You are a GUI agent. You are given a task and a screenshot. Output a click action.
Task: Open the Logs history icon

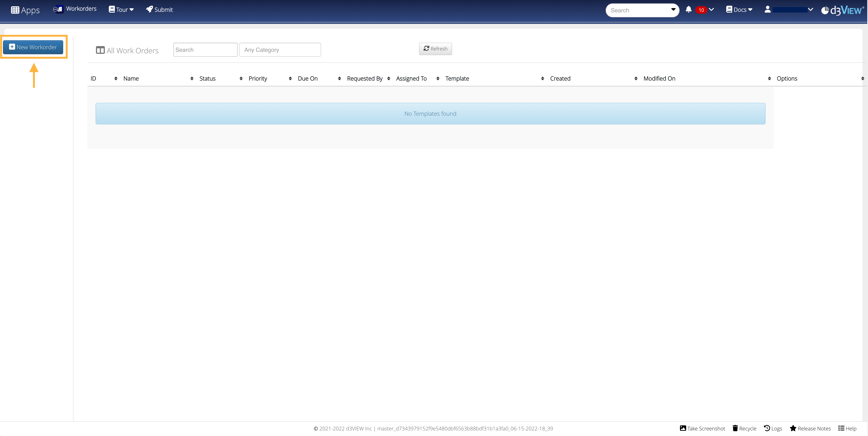[767, 428]
